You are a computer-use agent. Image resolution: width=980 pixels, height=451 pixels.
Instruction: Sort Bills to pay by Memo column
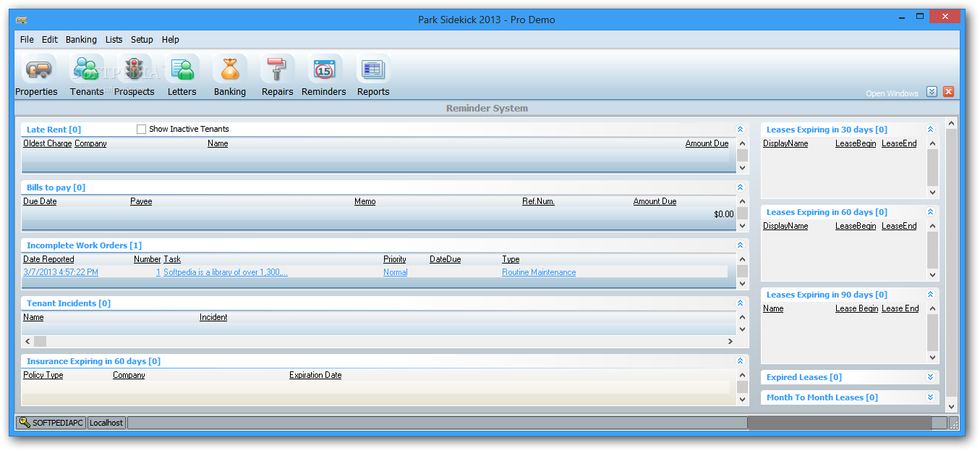pos(365,201)
